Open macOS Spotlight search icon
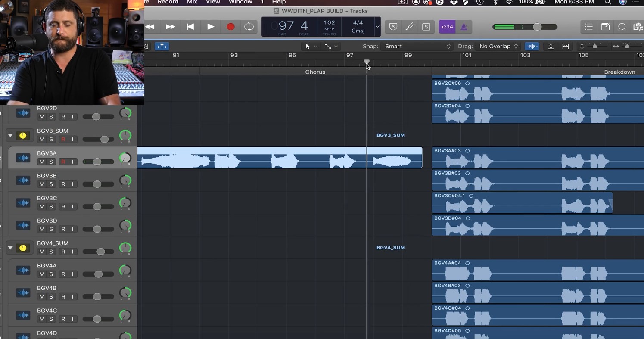Screen dimensions: 644x339 pyautogui.click(x=607, y=2)
